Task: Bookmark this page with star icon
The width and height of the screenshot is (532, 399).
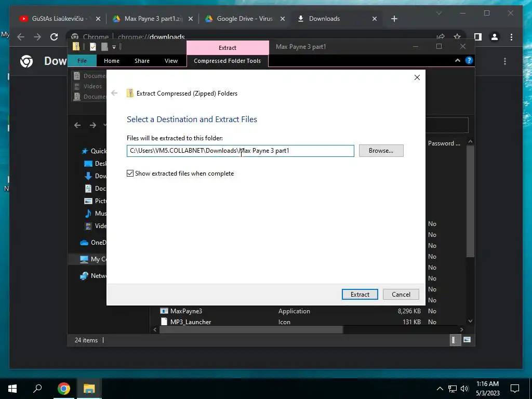Action: [x=457, y=37]
